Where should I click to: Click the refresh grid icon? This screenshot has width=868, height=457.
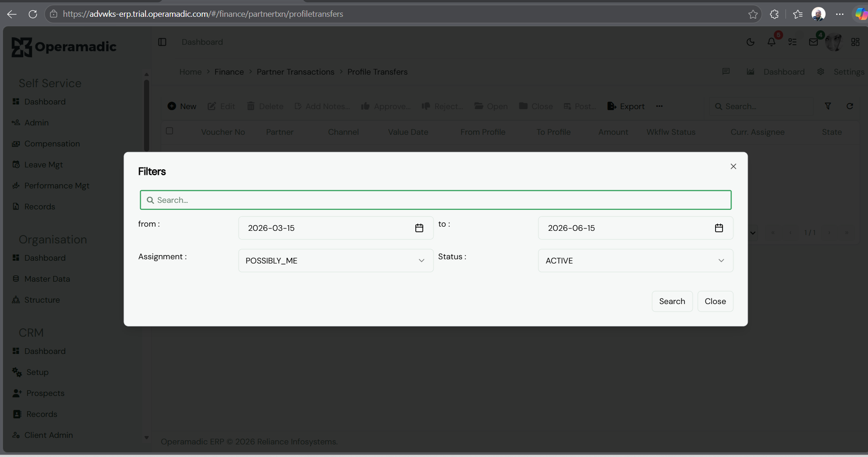pos(850,106)
